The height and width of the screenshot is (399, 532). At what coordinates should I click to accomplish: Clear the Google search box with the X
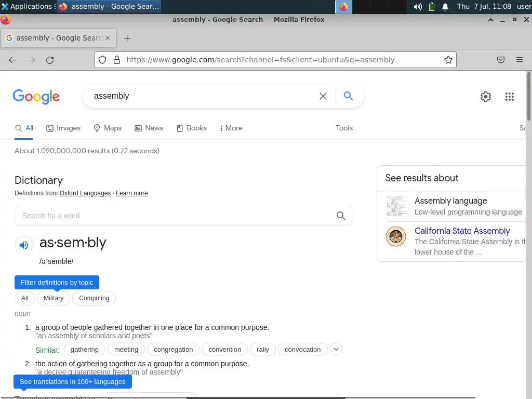(323, 96)
